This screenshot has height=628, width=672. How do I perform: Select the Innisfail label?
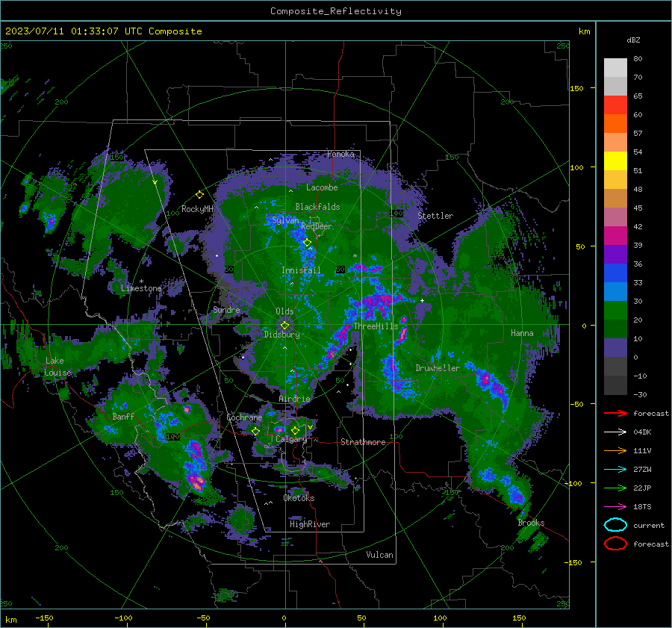pyautogui.click(x=301, y=270)
